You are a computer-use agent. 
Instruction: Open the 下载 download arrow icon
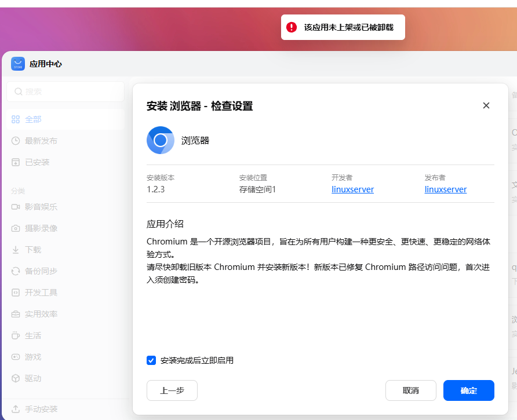[x=16, y=250]
